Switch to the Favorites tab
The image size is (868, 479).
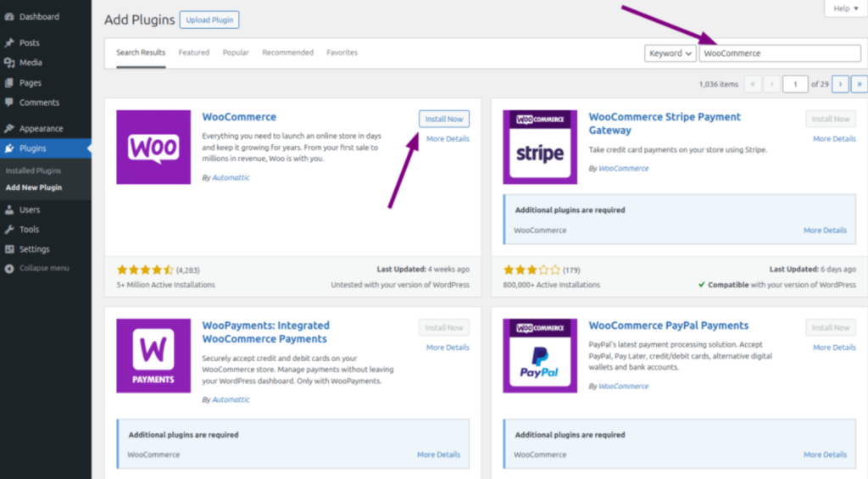[342, 53]
